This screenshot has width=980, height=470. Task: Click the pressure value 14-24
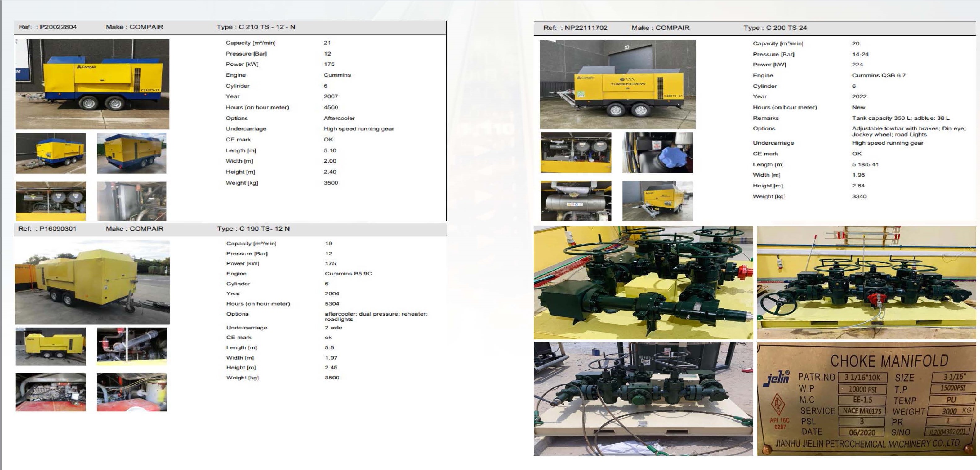[860, 54]
